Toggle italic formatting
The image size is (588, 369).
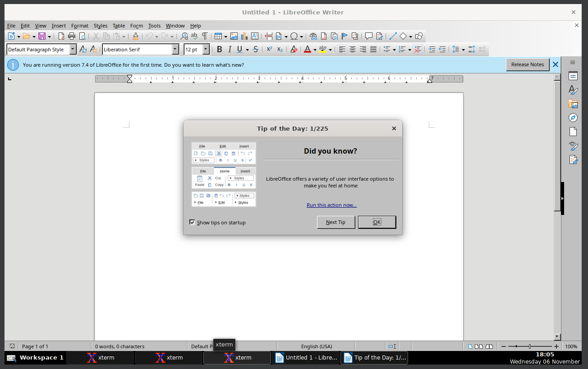point(230,49)
